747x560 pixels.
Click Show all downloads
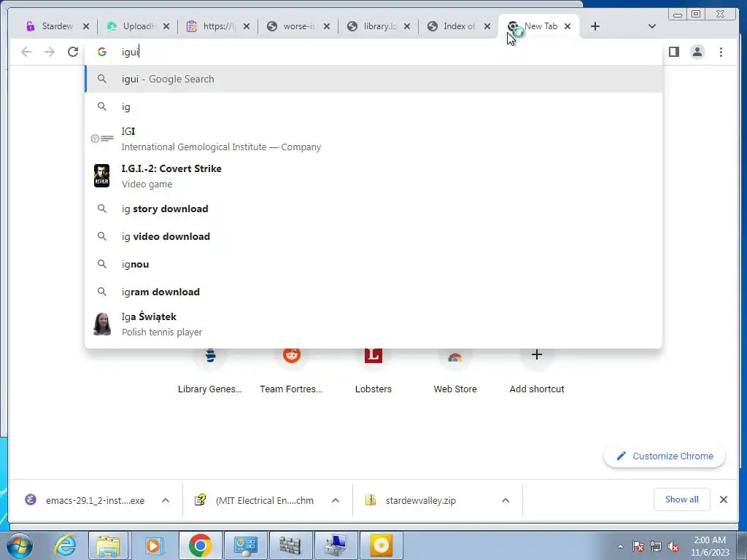click(x=682, y=499)
